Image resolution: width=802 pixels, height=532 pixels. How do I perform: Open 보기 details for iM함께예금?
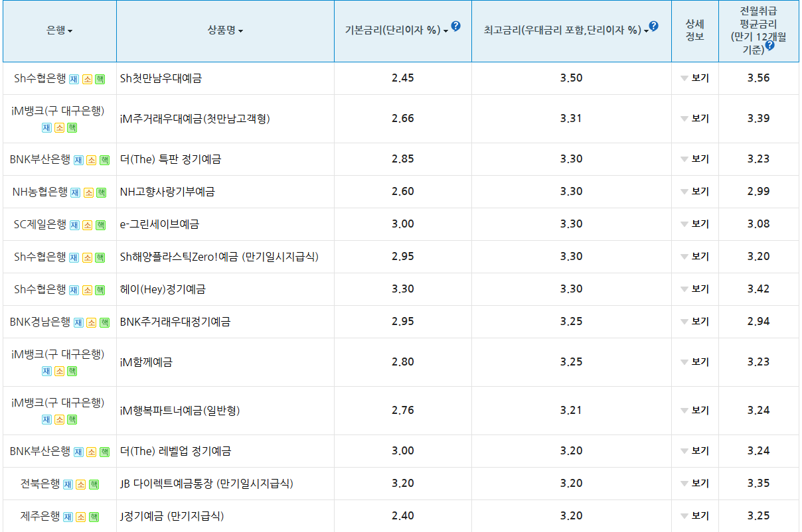click(x=695, y=362)
